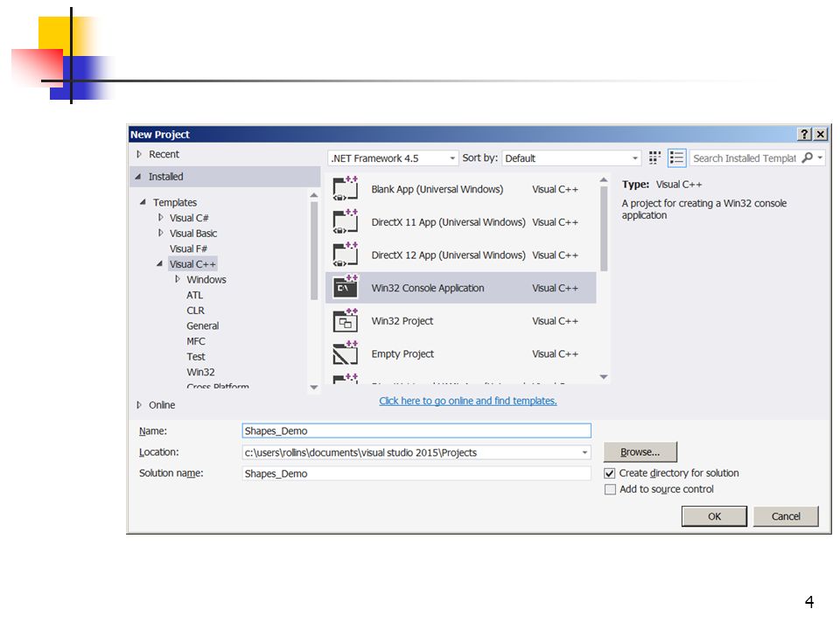Click the OK button

pyautogui.click(x=714, y=516)
